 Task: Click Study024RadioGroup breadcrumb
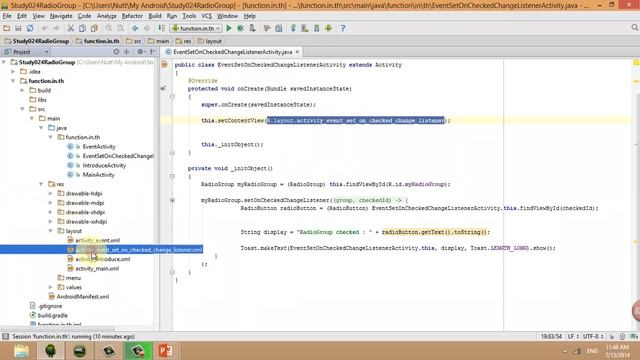[x=37, y=41]
